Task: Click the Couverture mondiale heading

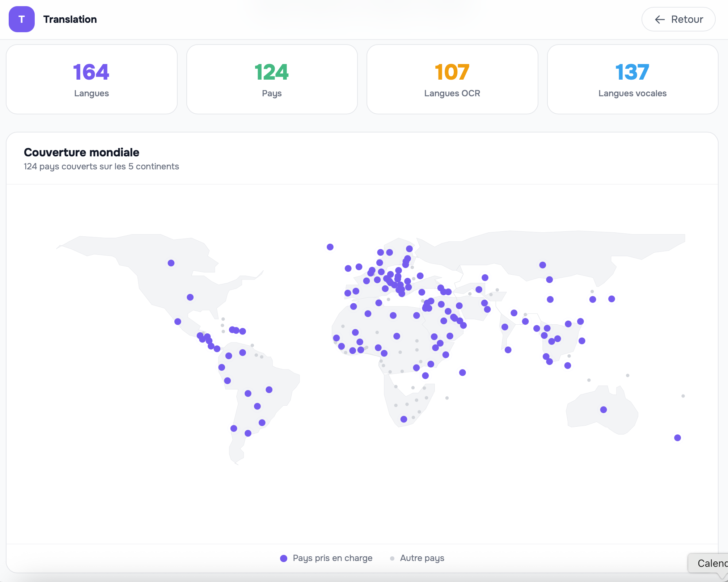Action: [81, 152]
